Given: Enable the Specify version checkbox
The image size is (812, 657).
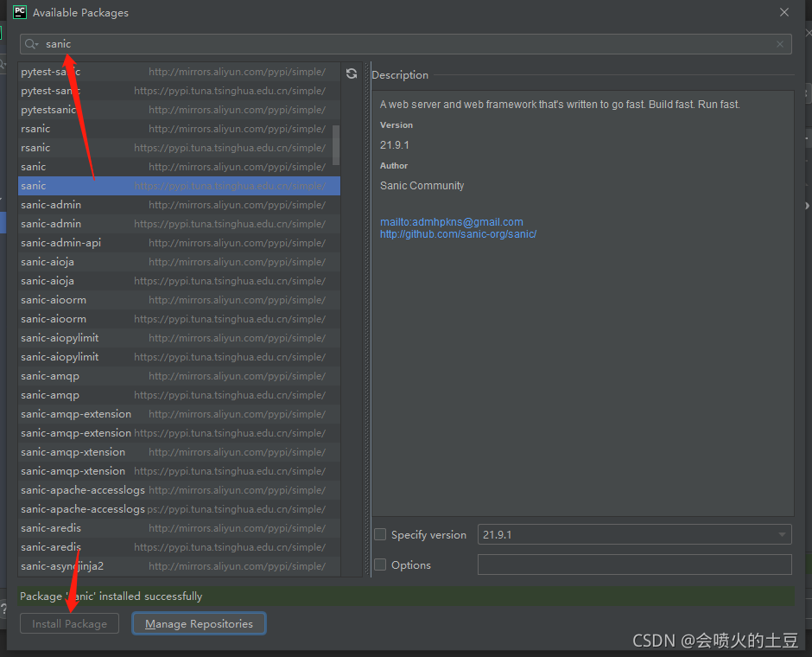Looking at the screenshot, I should (x=380, y=534).
